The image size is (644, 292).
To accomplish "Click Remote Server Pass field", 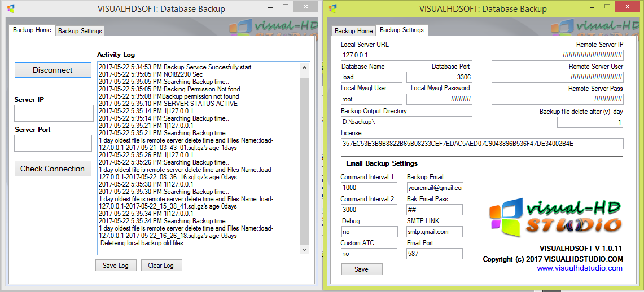I will point(557,99).
